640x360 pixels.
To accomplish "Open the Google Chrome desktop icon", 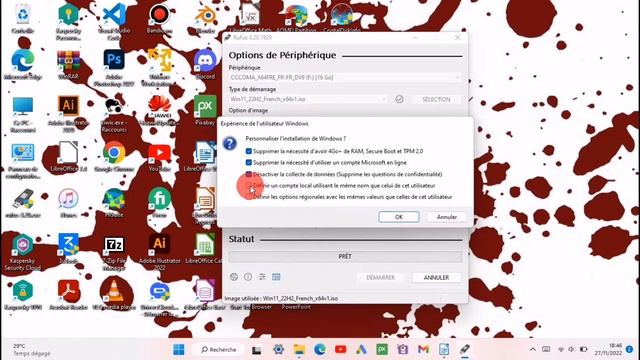I will tap(114, 157).
